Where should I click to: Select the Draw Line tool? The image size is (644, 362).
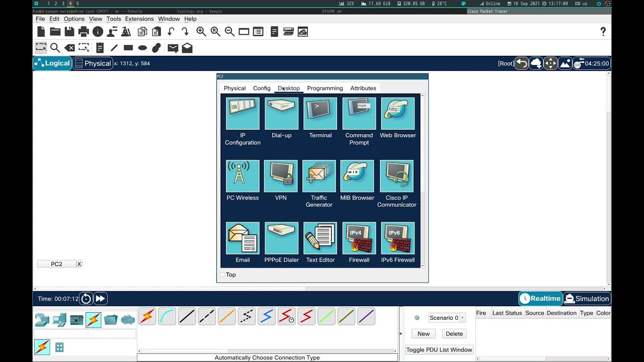click(114, 48)
